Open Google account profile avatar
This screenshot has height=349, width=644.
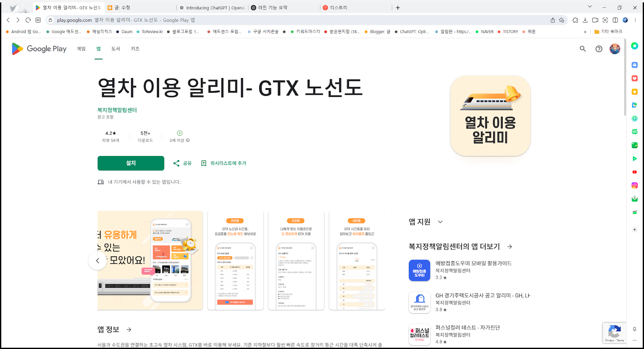pyautogui.click(x=615, y=49)
